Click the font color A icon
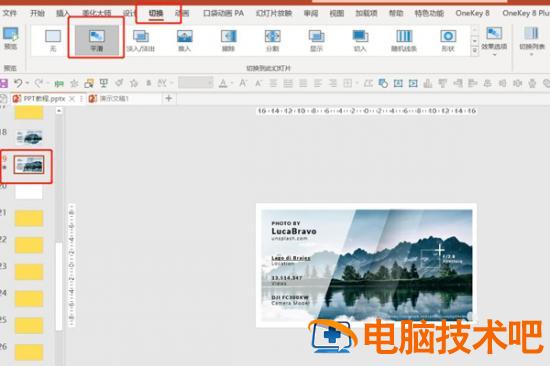The height and width of the screenshot is (366, 550). 223,84
